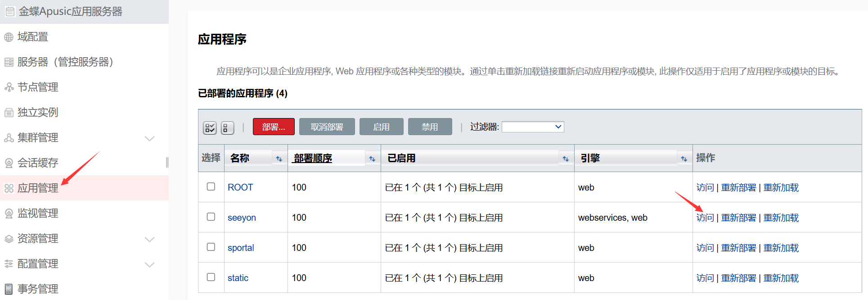Check the seeyon row checkbox
868x300 pixels.
(211, 217)
